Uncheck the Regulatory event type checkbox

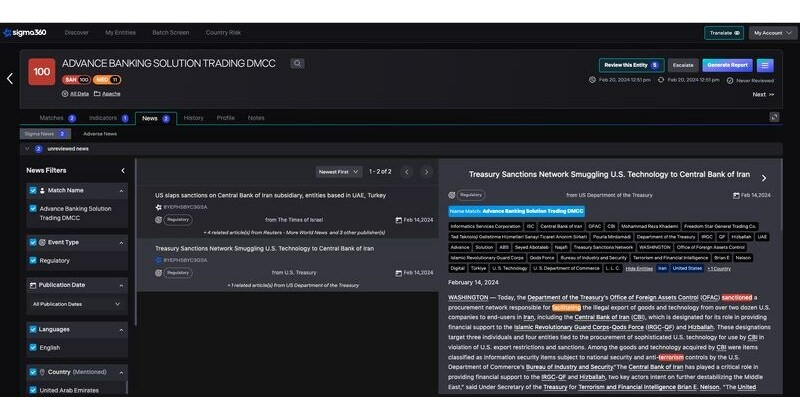pyautogui.click(x=33, y=261)
